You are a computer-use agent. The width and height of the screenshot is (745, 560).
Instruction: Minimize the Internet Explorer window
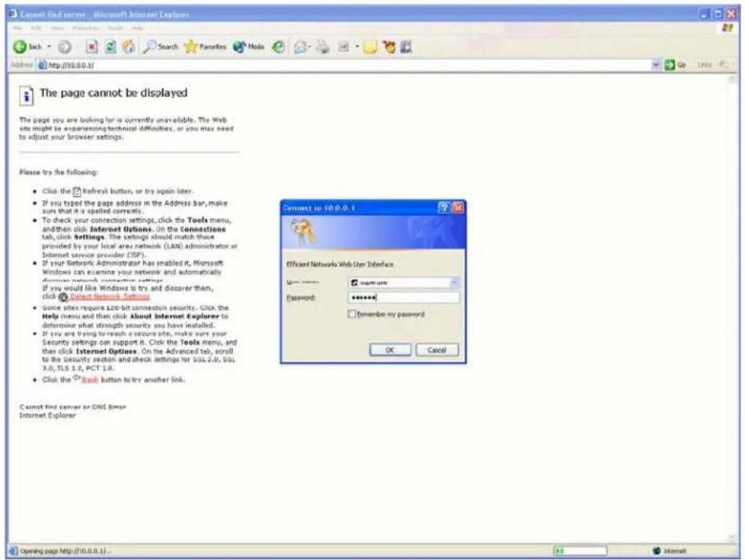click(705, 14)
